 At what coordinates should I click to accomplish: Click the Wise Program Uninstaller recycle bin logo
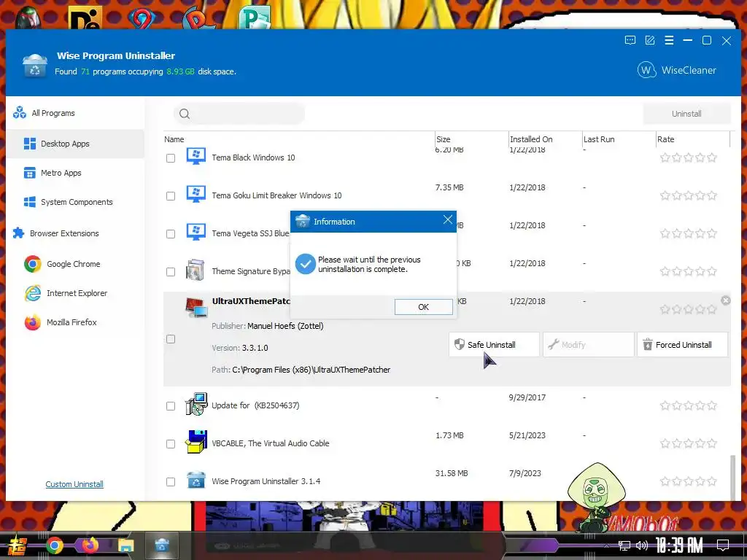point(35,65)
